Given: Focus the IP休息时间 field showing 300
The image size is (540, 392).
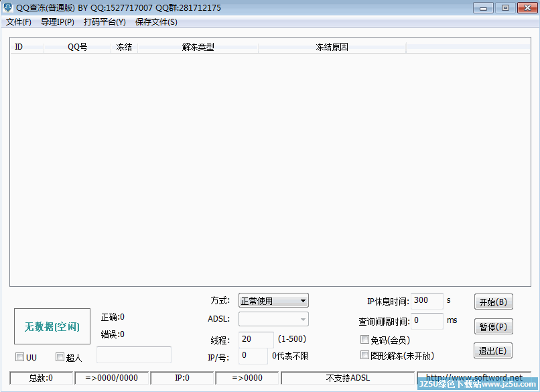Looking at the screenshot, I should (x=427, y=301).
